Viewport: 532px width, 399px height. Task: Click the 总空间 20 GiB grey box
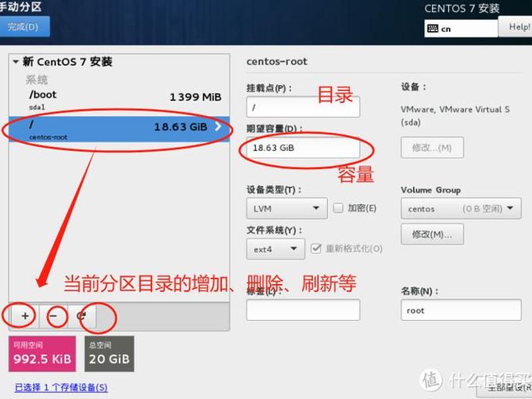[109, 354]
